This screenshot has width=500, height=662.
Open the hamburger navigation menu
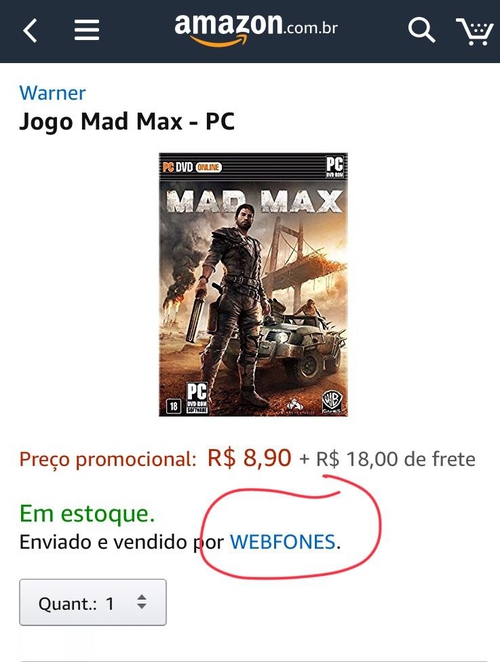pos(87,30)
